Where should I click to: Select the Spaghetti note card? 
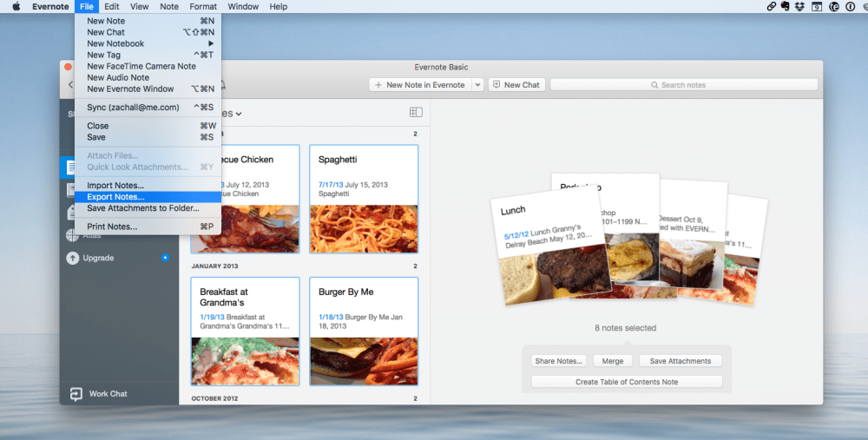pos(363,199)
